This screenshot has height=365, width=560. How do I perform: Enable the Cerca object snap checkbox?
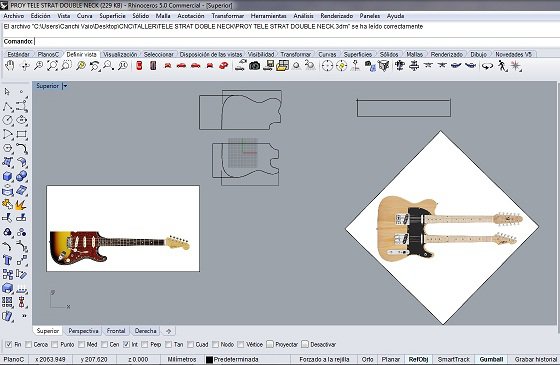tap(29, 345)
